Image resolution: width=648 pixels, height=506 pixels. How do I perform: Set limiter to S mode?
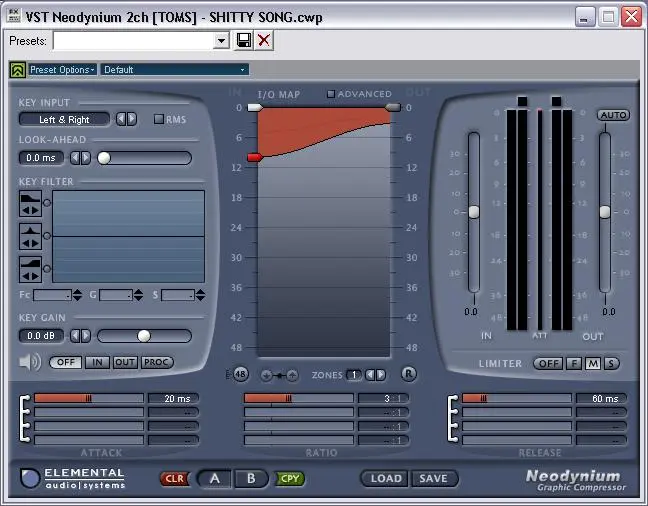(611, 364)
